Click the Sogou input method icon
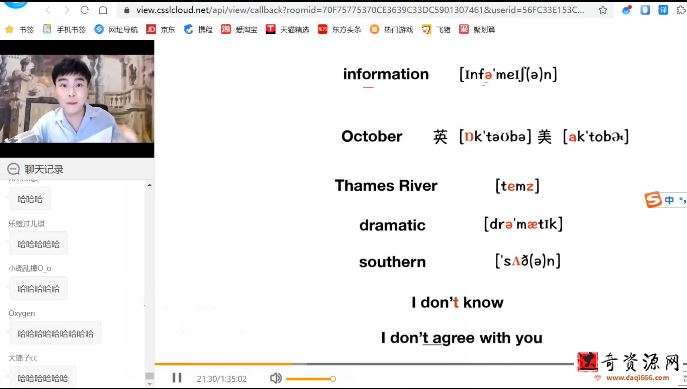Screen dimensions: 687x389 coord(653,200)
